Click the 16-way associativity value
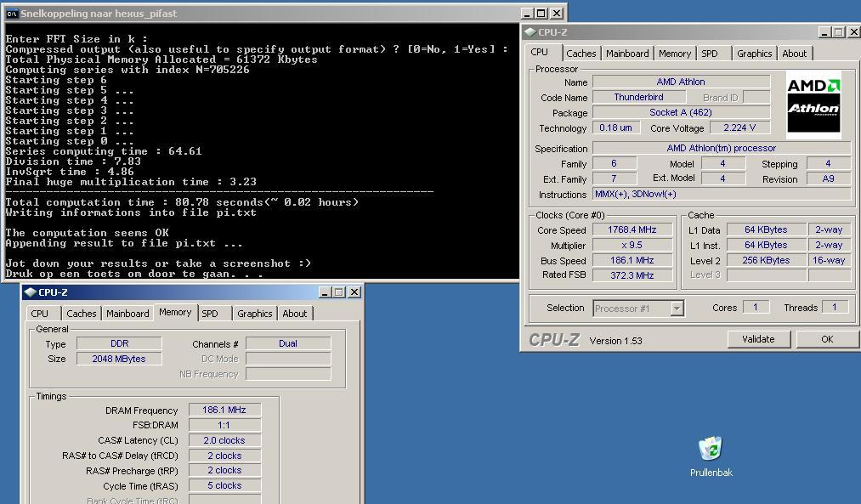Screen dimensions: 861x504 (x=830, y=260)
